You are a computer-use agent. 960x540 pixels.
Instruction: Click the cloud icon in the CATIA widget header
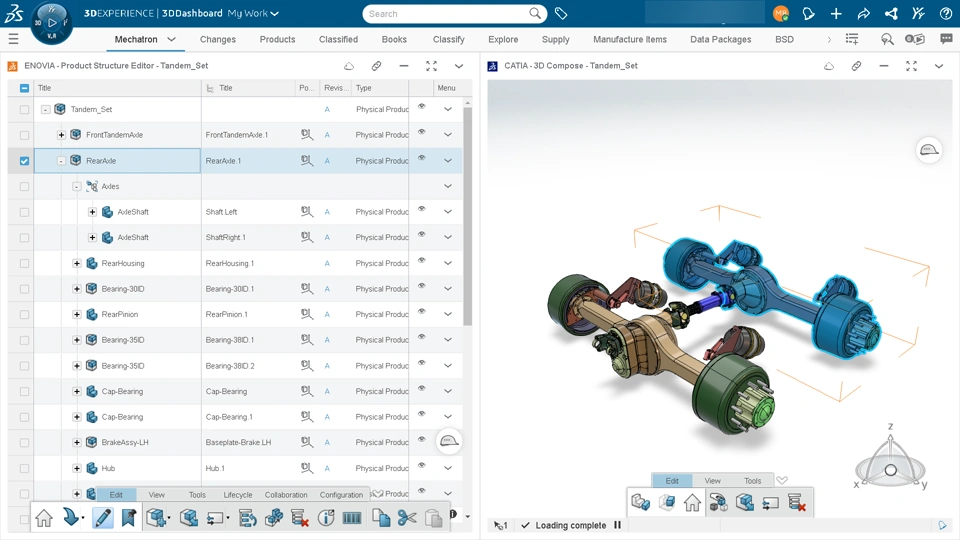828,66
